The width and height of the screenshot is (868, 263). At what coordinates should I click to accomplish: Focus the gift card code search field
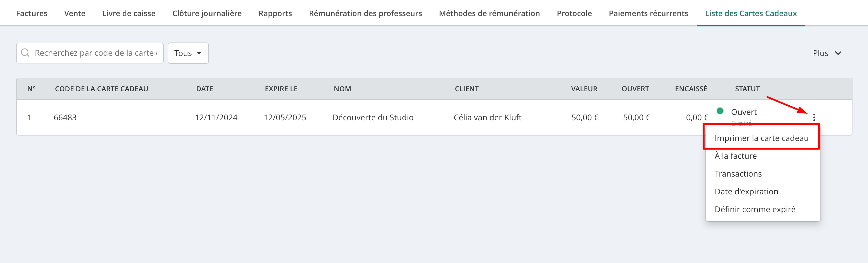pyautogui.click(x=90, y=53)
